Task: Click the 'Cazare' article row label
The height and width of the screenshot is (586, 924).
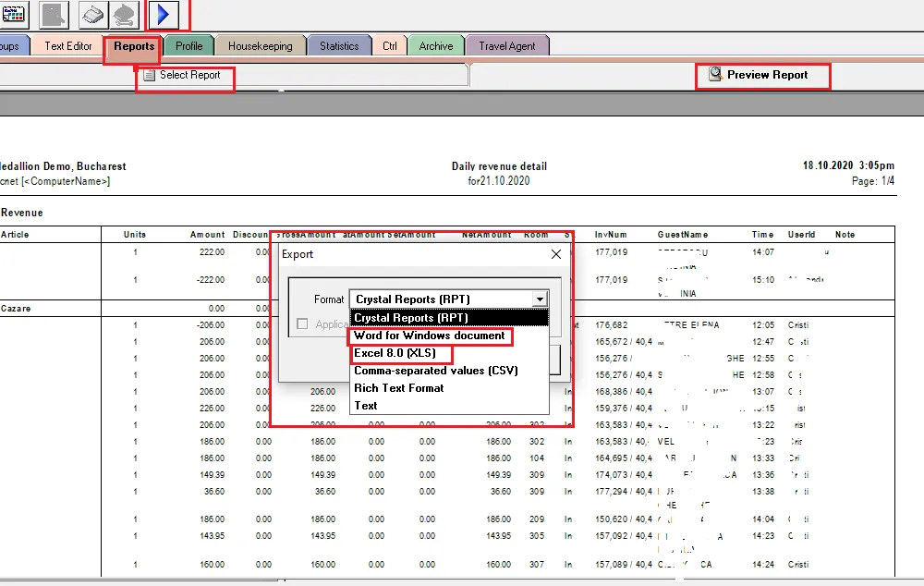Action: 16,309
